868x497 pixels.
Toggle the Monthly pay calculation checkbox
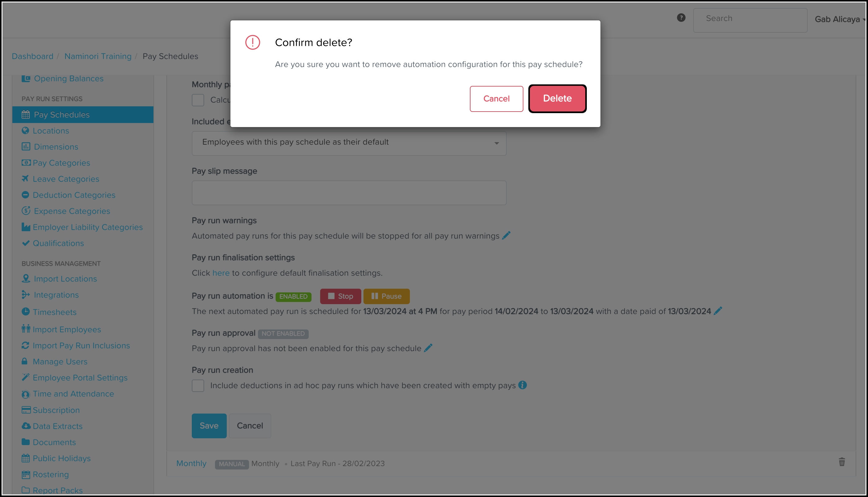tap(198, 100)
